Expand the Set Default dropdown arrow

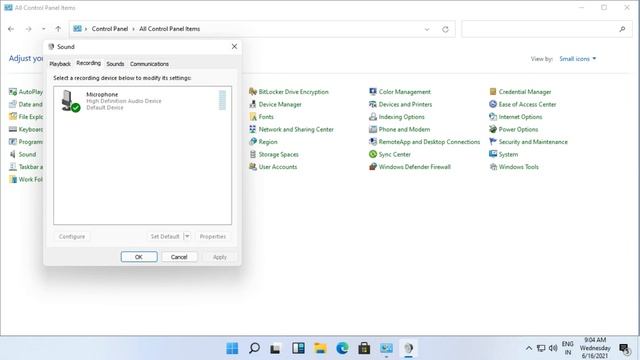[187, 236]
